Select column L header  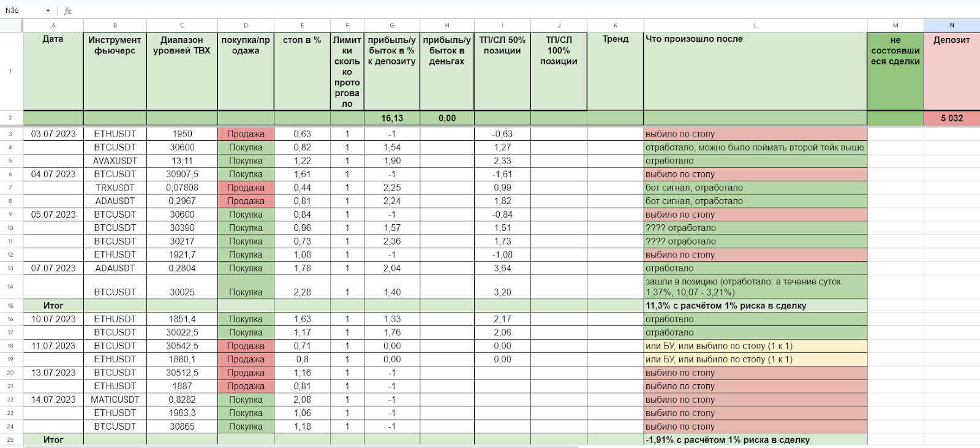(x=755, y=25)
